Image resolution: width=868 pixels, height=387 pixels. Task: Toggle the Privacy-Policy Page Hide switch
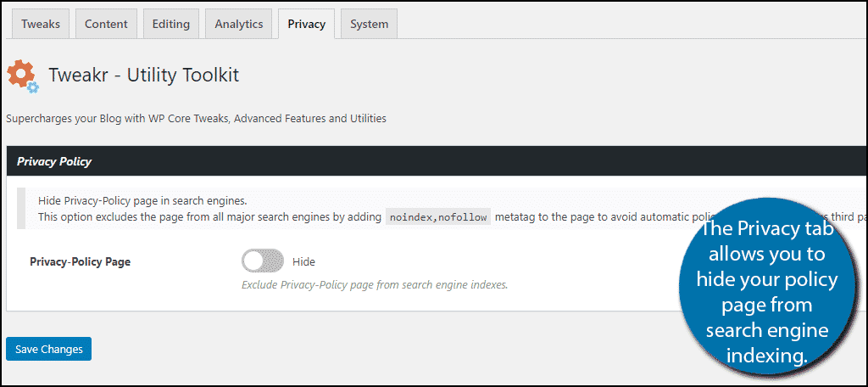(x=263, y=261)
